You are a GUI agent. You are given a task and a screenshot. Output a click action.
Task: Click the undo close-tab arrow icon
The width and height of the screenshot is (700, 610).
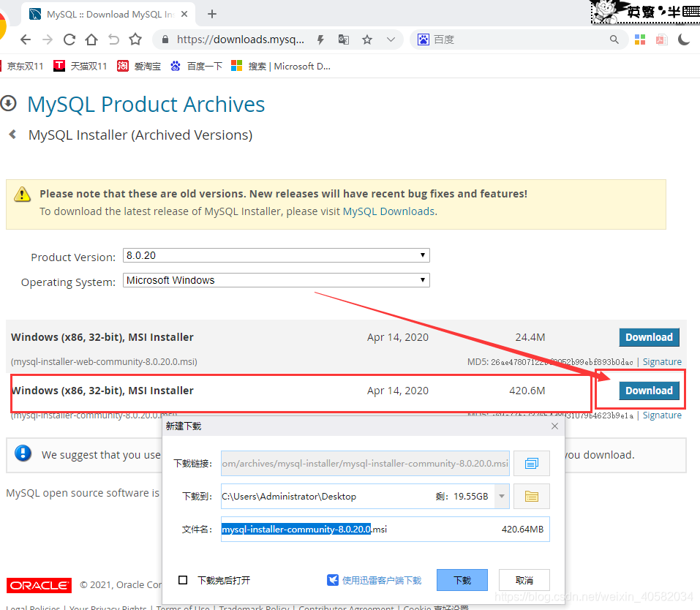click(114, 39)
